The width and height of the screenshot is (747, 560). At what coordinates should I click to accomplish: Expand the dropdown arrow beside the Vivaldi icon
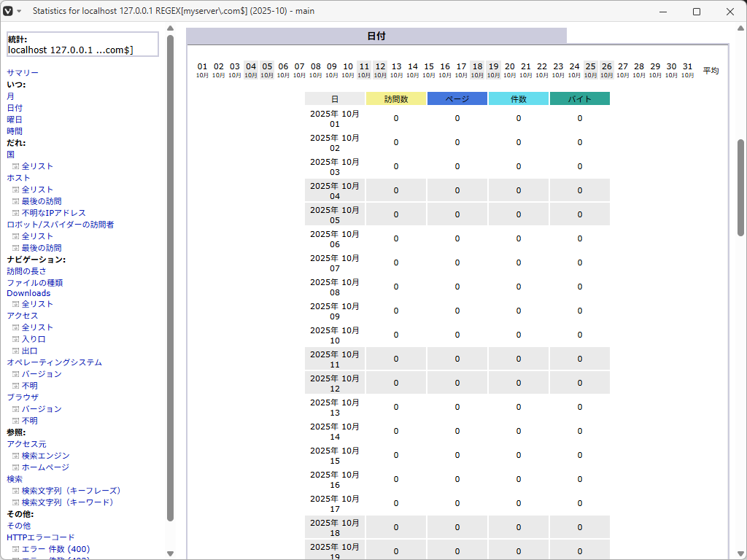(x=20, y=12)
